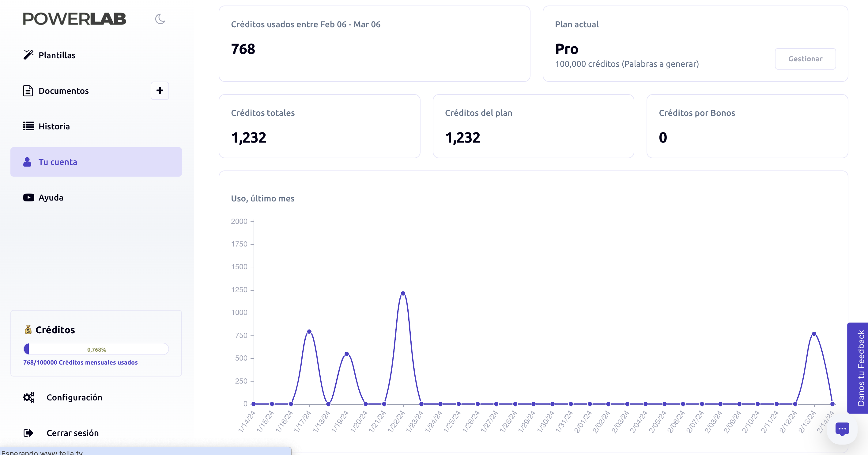Click the Ayuda video icon
Viewport: 868px width, 455px height.
coord(29,197)
